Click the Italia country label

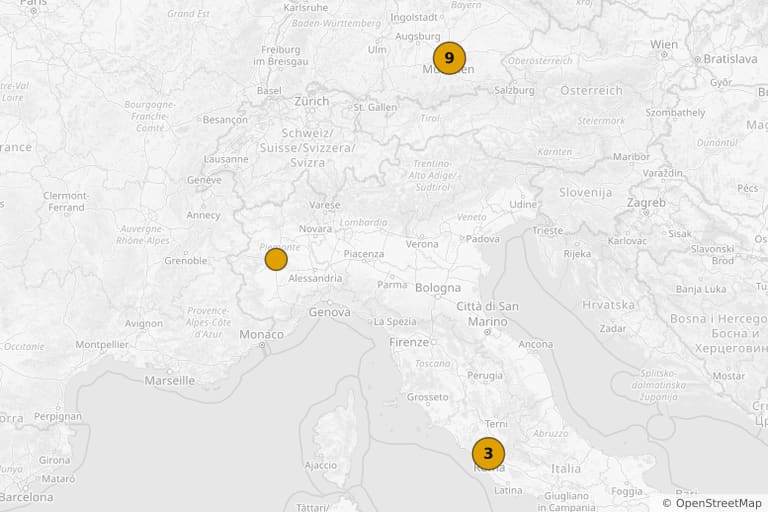point(566,469)
